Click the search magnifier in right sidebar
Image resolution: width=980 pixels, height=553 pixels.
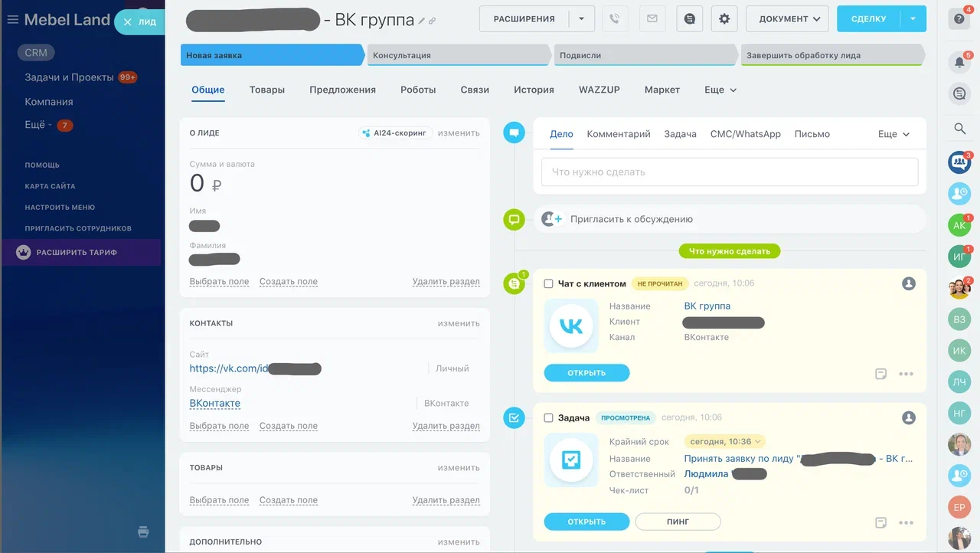click(x=959, y=129)
